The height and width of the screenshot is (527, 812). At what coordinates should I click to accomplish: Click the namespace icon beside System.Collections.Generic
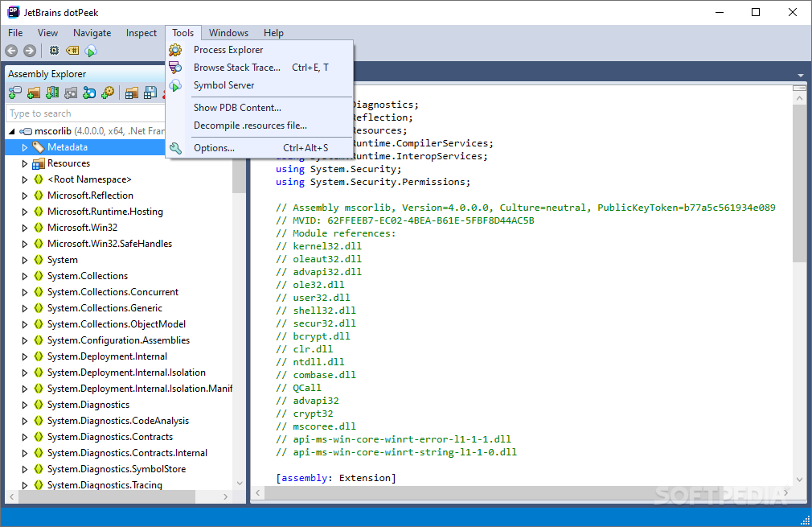click(39, 308)
